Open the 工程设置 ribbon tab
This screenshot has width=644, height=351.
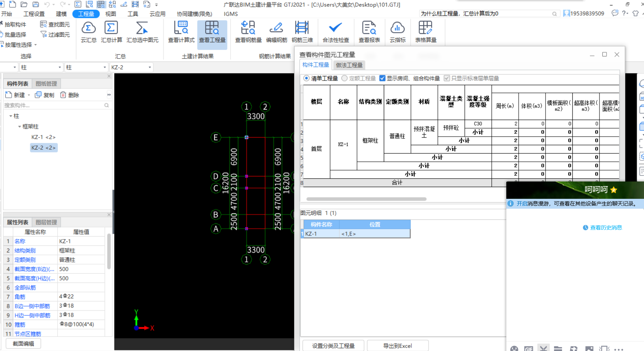34,14
